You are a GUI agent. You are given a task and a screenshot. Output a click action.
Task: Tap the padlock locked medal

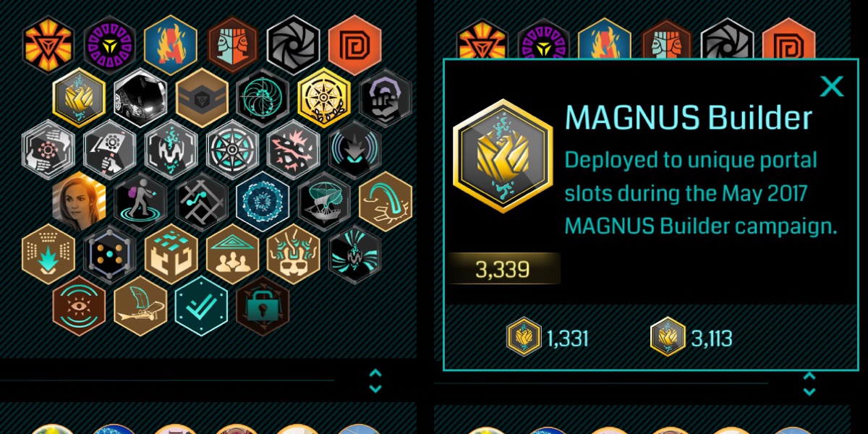(x=263, y=305)
